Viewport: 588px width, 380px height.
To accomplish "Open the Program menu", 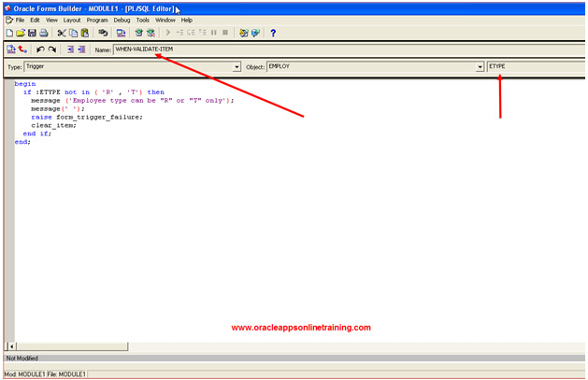I will (x=97, y=20).
